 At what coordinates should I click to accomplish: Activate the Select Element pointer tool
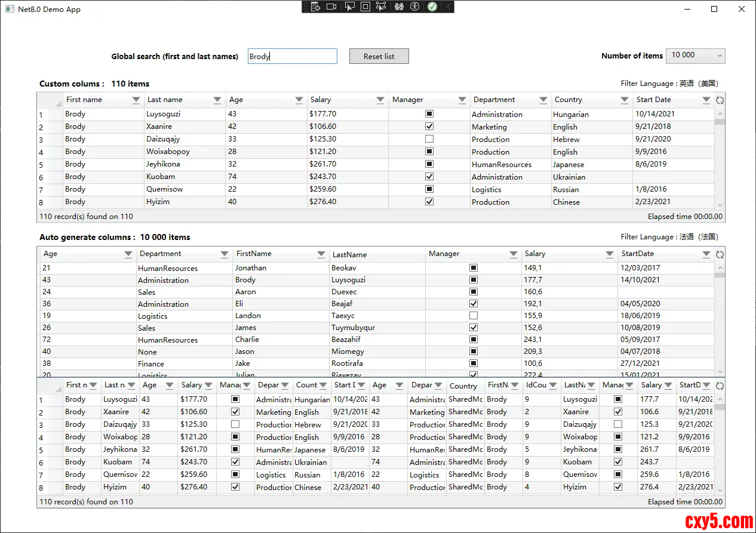pyautogui.click(x=349, y=7)
